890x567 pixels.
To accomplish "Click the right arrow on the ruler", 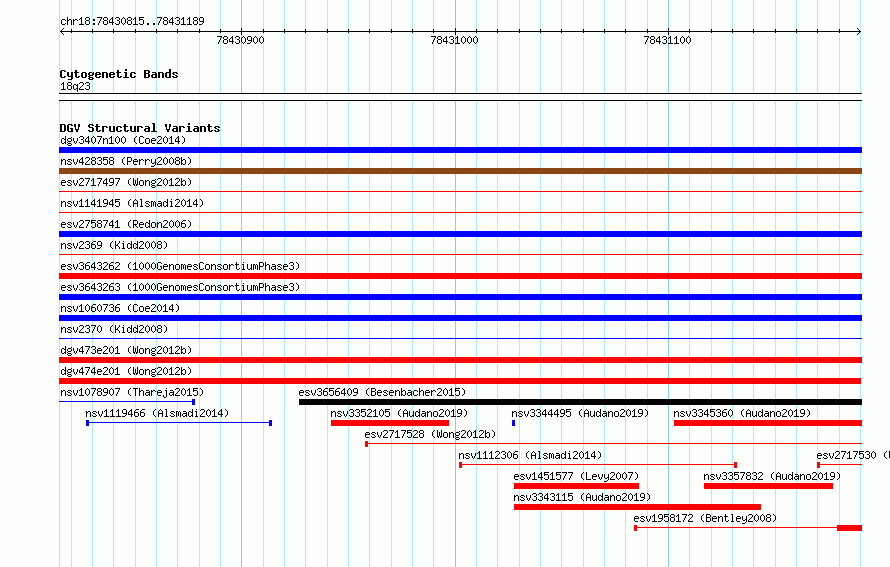I will pyautogui.click(x=859, y=31).
